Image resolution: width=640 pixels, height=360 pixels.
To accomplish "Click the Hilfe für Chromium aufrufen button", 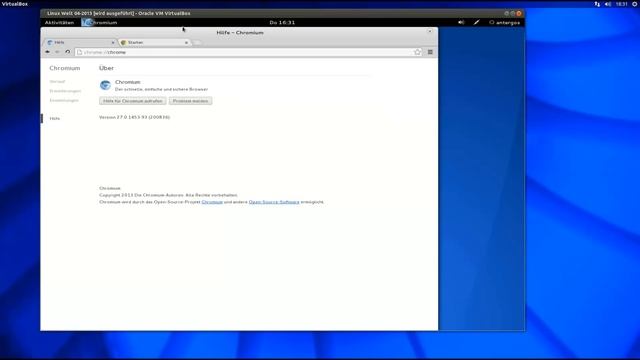I will pos(133,101).
